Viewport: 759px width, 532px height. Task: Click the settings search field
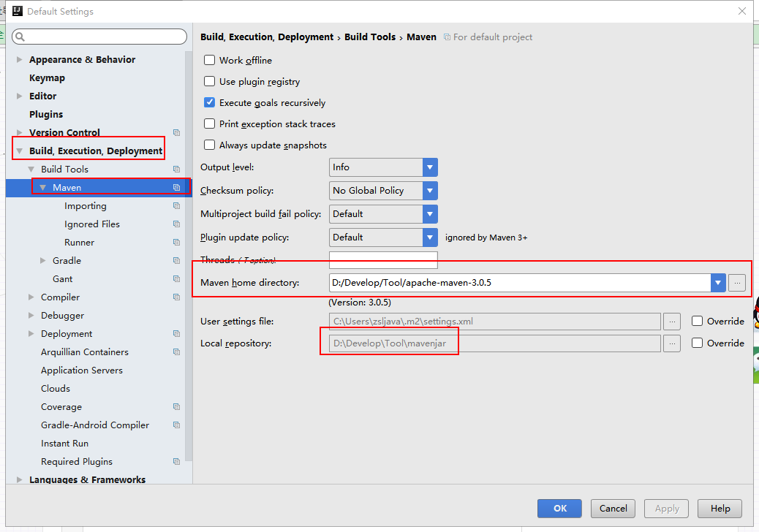coord(99,37)
